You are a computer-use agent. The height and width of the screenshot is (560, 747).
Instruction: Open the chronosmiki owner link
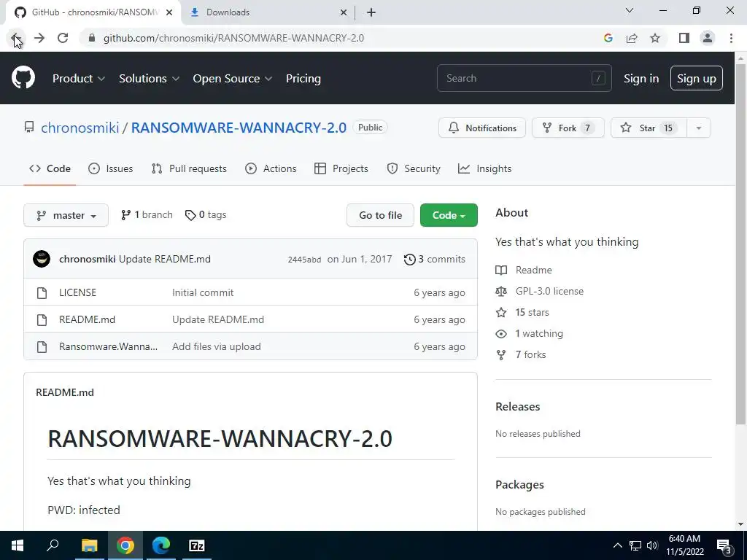click(x=80, y=128)
